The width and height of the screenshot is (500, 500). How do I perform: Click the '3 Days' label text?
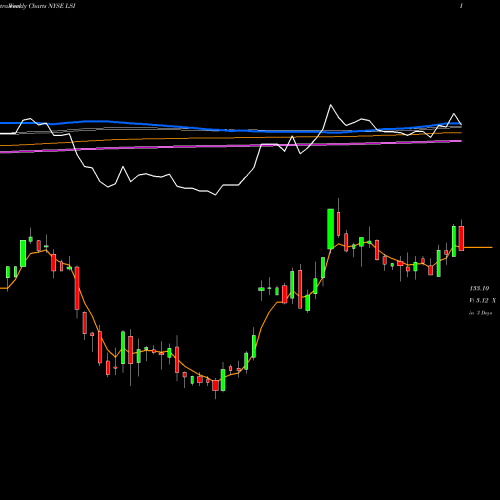[484, 313]
